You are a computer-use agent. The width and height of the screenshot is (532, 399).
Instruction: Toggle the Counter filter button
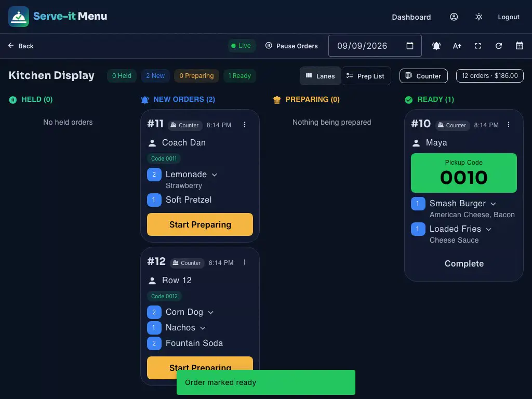423,76
